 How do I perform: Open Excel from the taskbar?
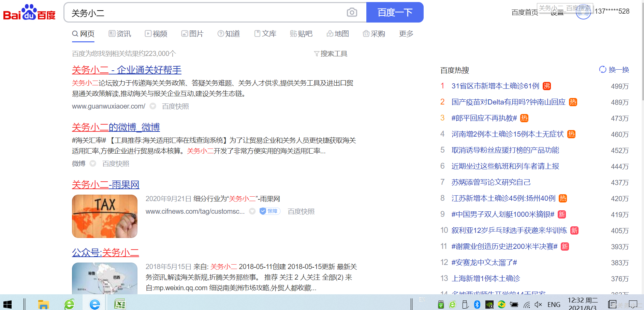point(120,304)
